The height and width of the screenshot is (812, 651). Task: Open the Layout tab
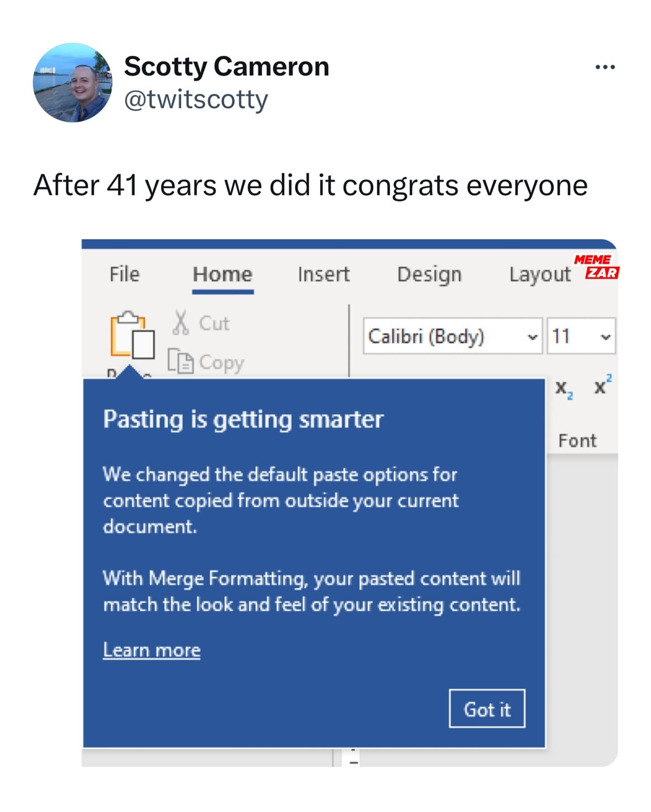(540, 274)
